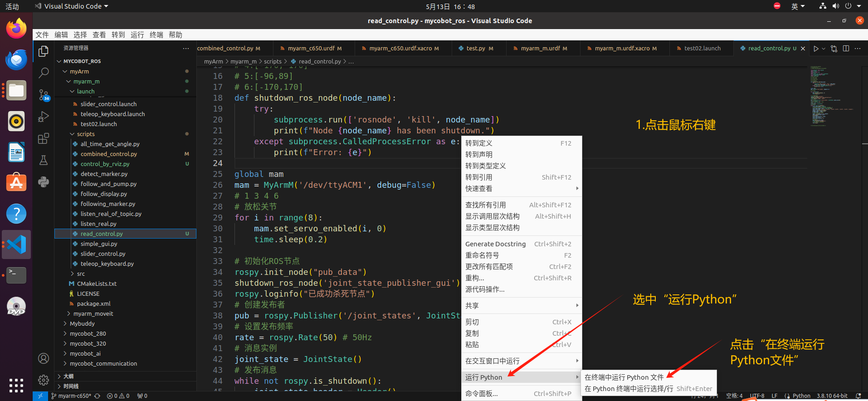Open the Help icon in the dock
The width and height of the screenshot is (868, 401).
coord(16,214)
